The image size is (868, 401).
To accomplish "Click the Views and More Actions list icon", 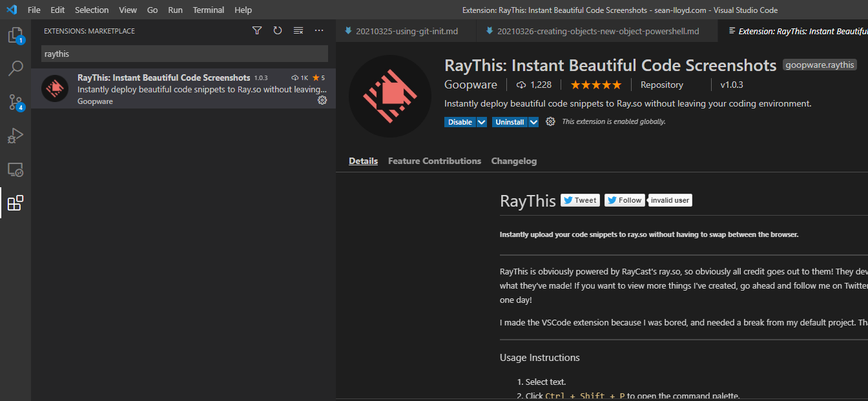I will [x=298, y=30].
